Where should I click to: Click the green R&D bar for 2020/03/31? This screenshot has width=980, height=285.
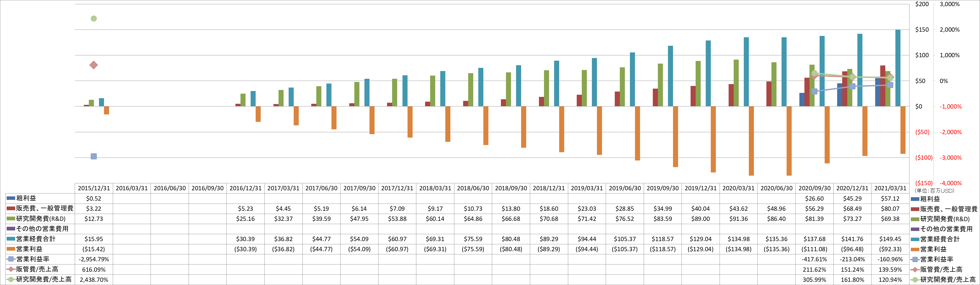tap(736, 83)
